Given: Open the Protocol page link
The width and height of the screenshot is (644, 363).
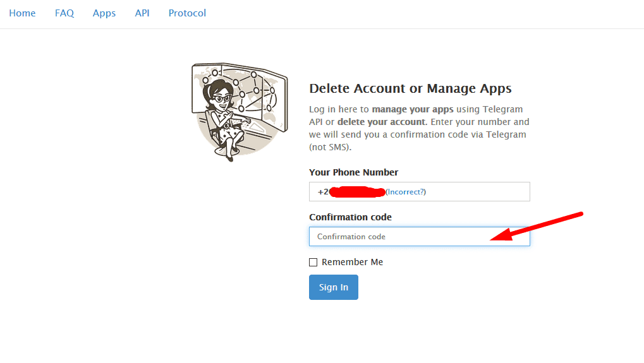Looking at the screenshot, I should coord(187,13).
